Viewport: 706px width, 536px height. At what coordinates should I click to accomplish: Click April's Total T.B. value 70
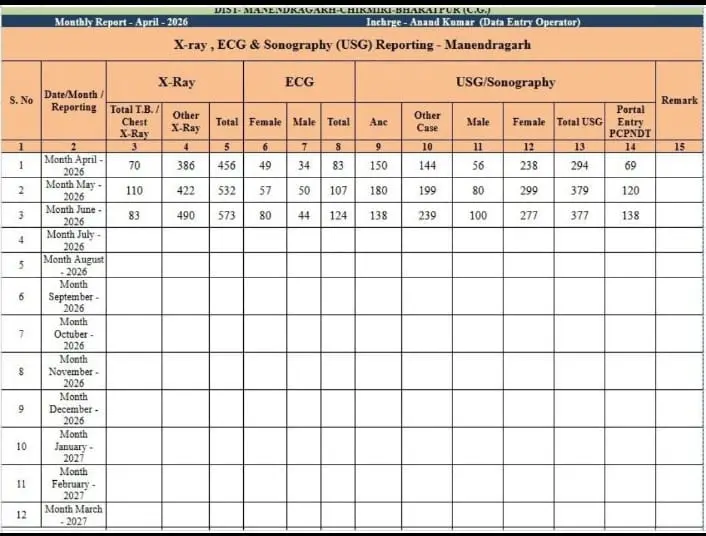pos(134,165)
